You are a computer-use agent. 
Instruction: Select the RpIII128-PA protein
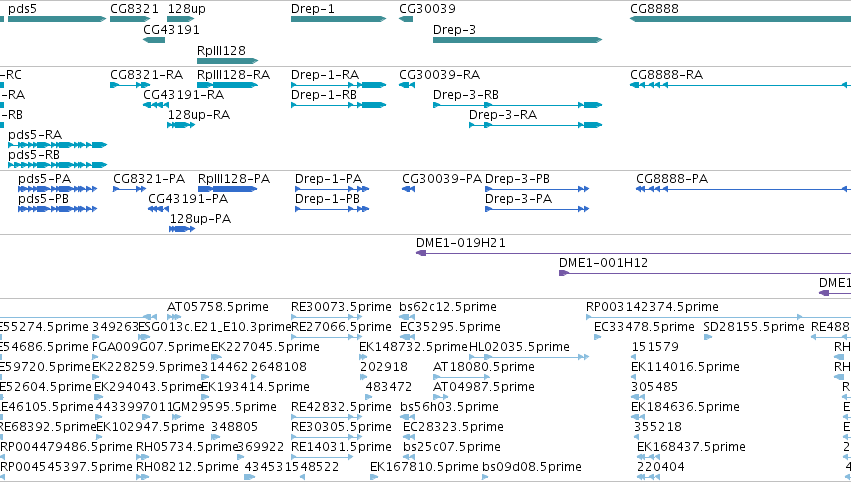click(x=227, y=189)
